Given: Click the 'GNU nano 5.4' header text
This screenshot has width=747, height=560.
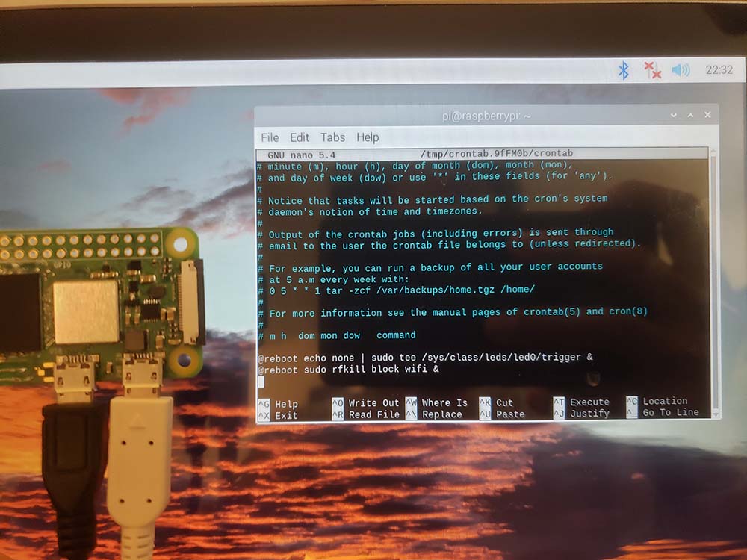Looking at the screenshot, I should [301, 155].
